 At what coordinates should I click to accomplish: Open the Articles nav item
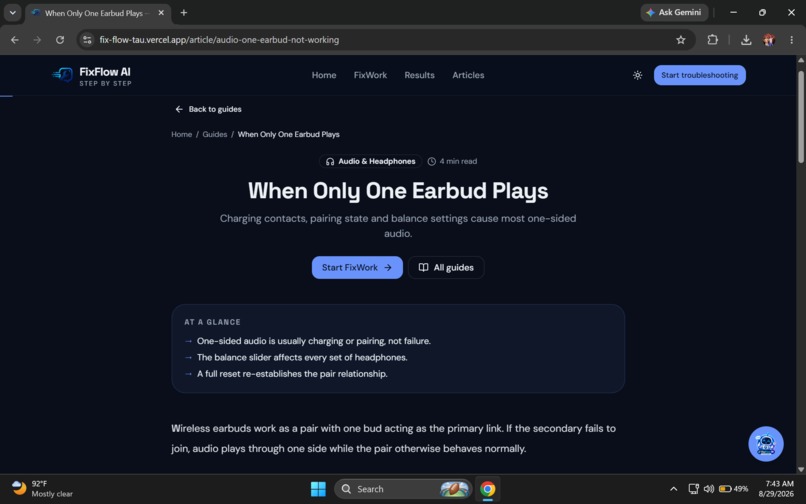468,75
